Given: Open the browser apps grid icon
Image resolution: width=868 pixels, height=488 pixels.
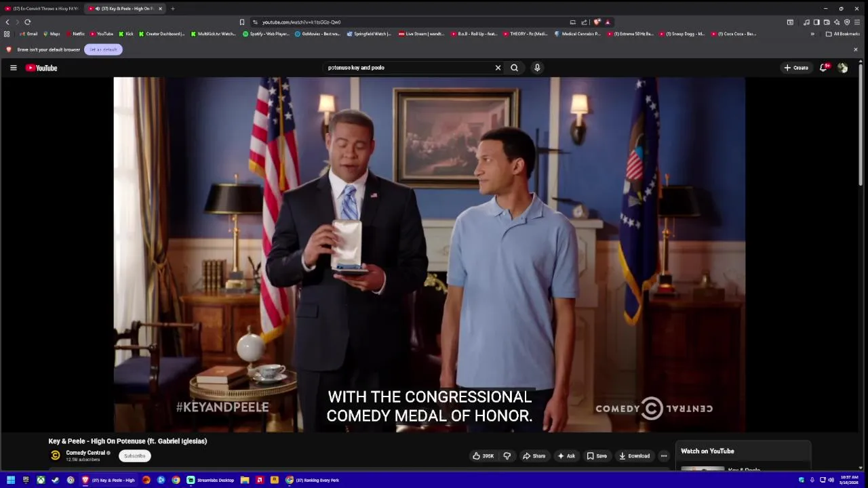Looking at the screenshot, I should (x=7, y=34).
